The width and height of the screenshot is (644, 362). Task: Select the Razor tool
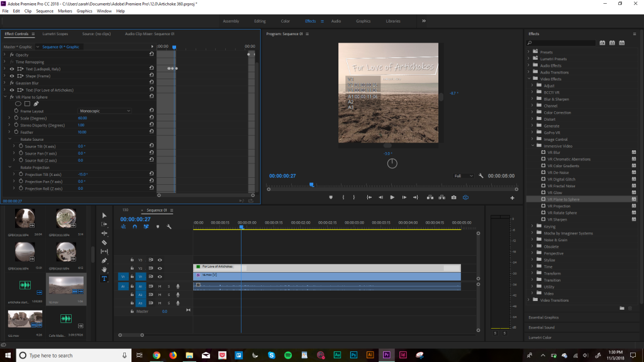104,242
